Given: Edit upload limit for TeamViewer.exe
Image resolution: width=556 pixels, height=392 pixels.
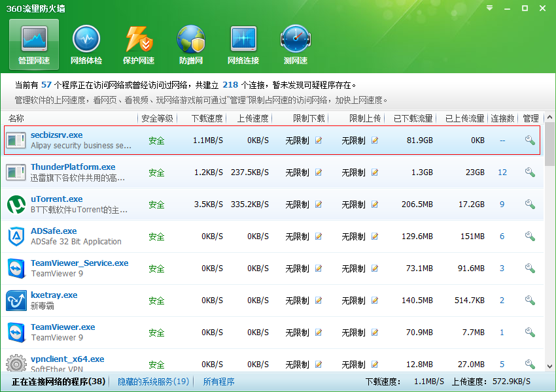Looking at the screenshot, I should click(x=375, y=332).
